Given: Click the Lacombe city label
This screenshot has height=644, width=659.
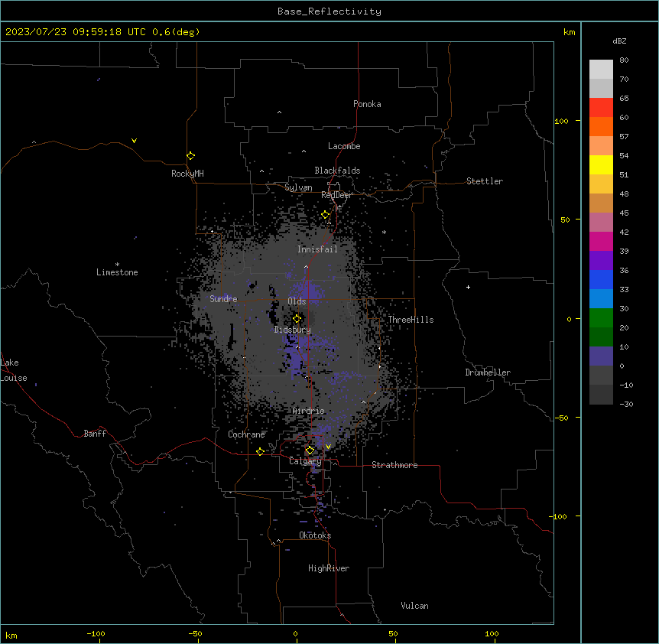Looking at the screenshot, I should pos(344,146).
